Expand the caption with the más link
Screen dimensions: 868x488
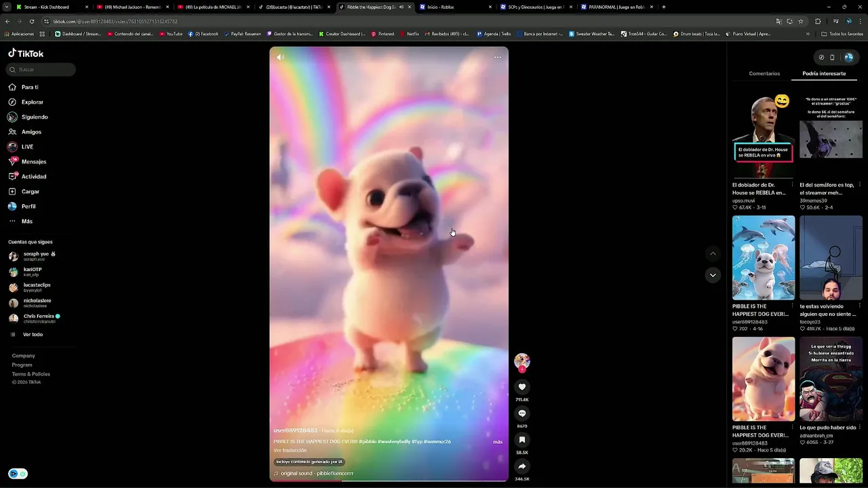[498, 442]
